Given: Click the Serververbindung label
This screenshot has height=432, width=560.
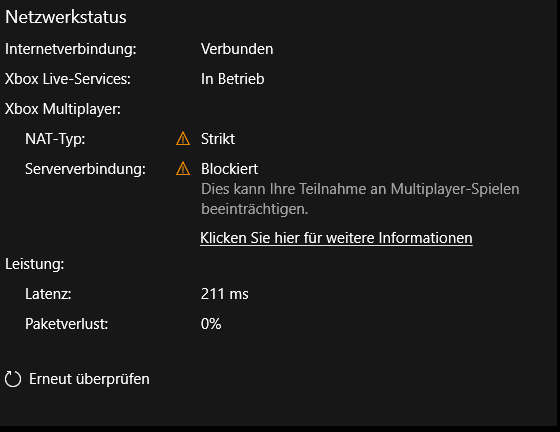Looking at the screenshot, I should pos(85,169).
